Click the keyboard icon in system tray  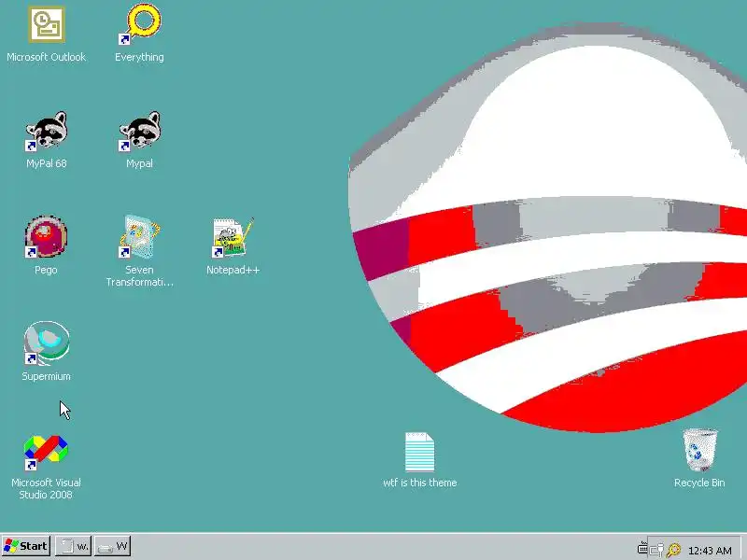pos(642,548)
